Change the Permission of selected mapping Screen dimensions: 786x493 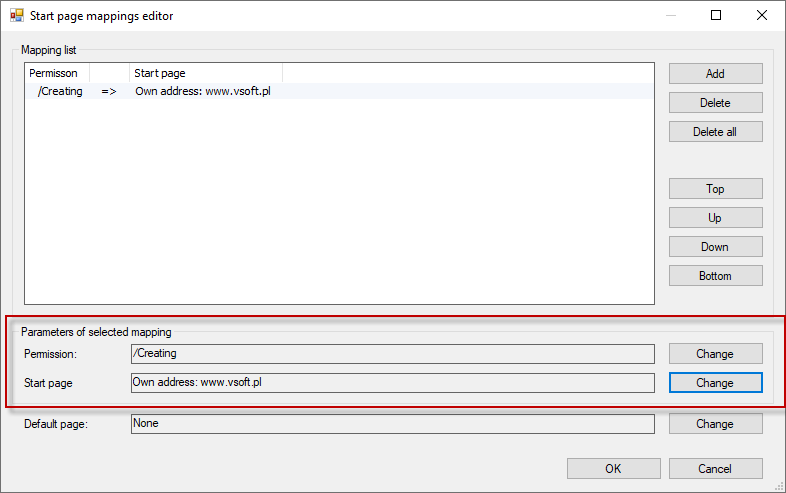(715, 354)
